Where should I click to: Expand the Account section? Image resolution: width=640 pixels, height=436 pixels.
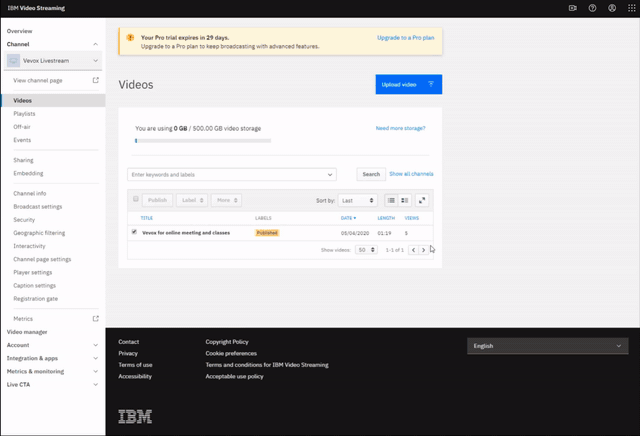point(52,345)
